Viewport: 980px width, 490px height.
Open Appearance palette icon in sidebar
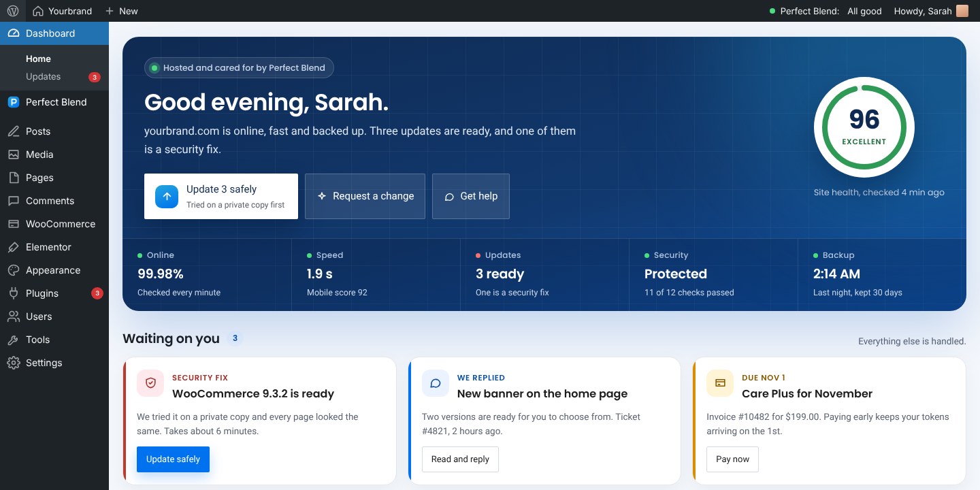click(13, 270)
